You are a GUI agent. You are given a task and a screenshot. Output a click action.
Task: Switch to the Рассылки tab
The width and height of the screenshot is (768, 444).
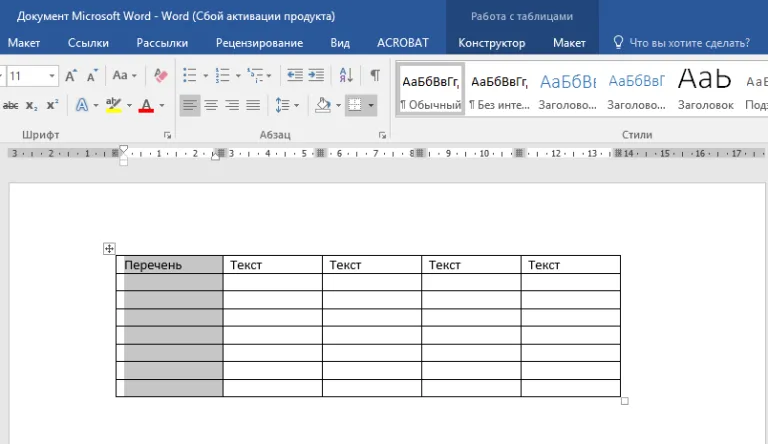pos(162,43)
